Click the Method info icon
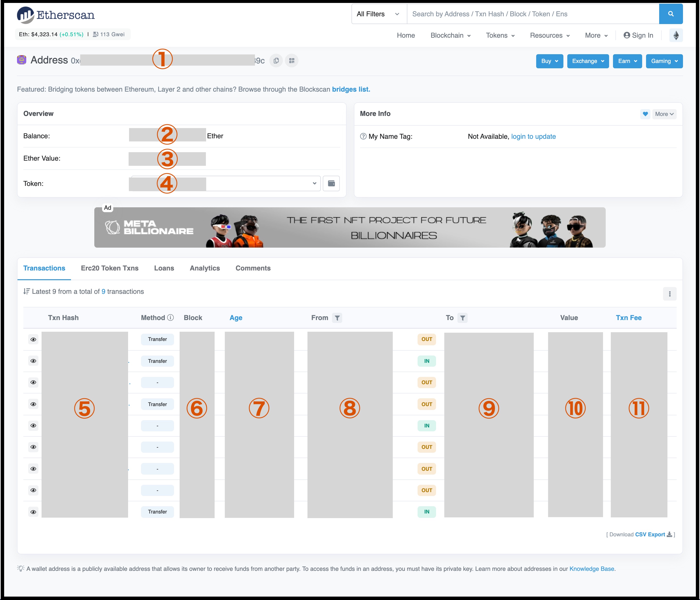 click(171, 317)
